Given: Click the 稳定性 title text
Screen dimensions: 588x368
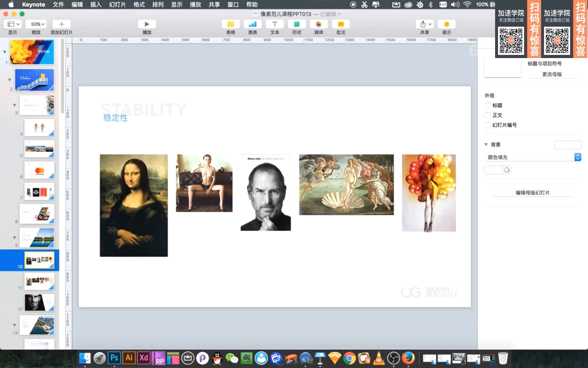Looking at the screenshot, I should click(x=115, y=118).
